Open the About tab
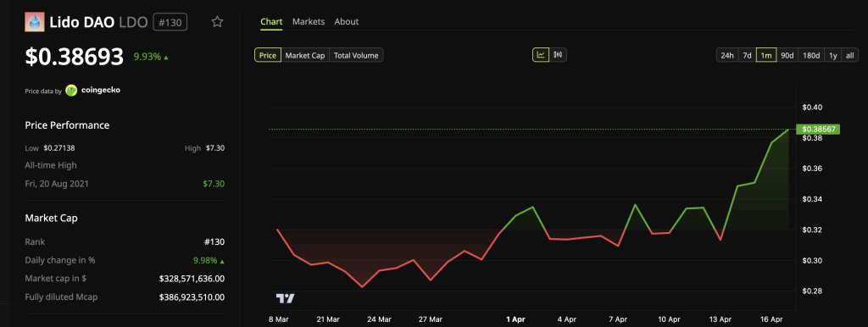Image resolution: width=868 pixels, height=327 pixels. [x=347, y=21]
